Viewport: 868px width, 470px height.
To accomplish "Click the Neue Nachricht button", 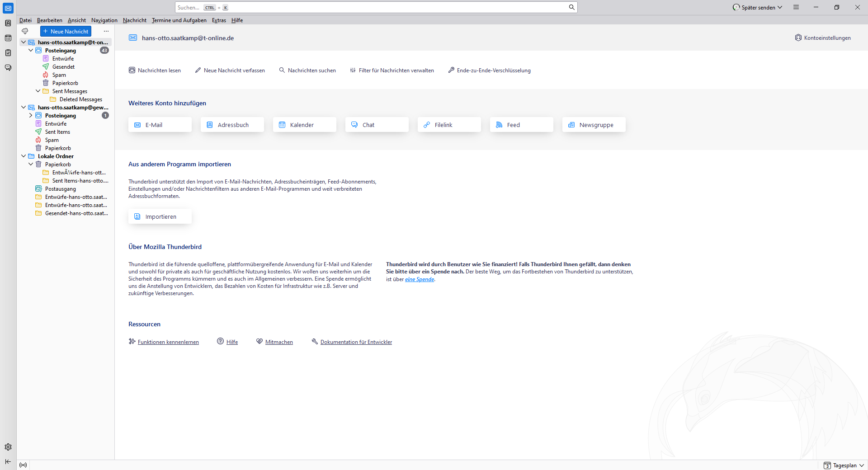I will click(x=66, y=31).
